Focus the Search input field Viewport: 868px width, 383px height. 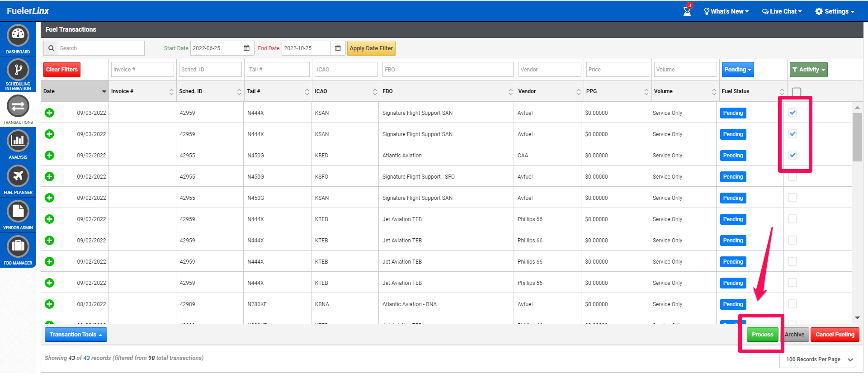(x=101, y=48)
